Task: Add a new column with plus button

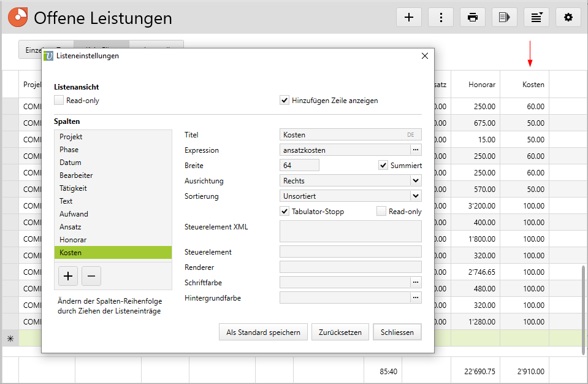Action: (67, 277)
